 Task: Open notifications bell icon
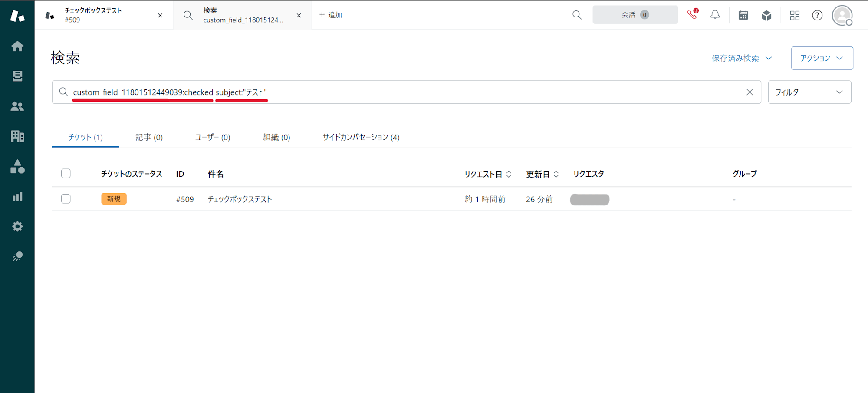[715, 15]
